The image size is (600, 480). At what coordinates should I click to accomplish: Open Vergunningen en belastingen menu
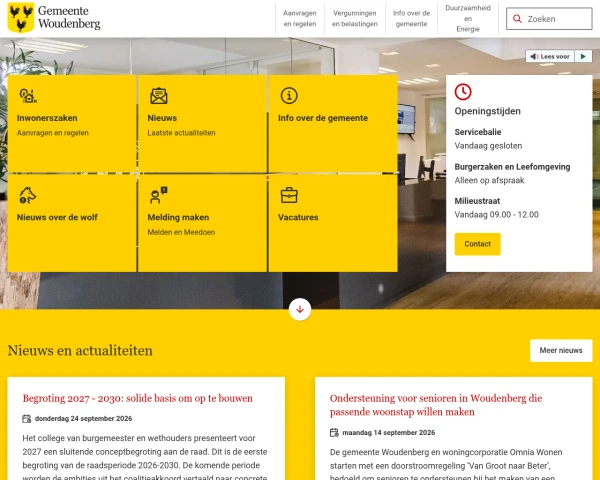pyautogui.click(x=355, y=18)
